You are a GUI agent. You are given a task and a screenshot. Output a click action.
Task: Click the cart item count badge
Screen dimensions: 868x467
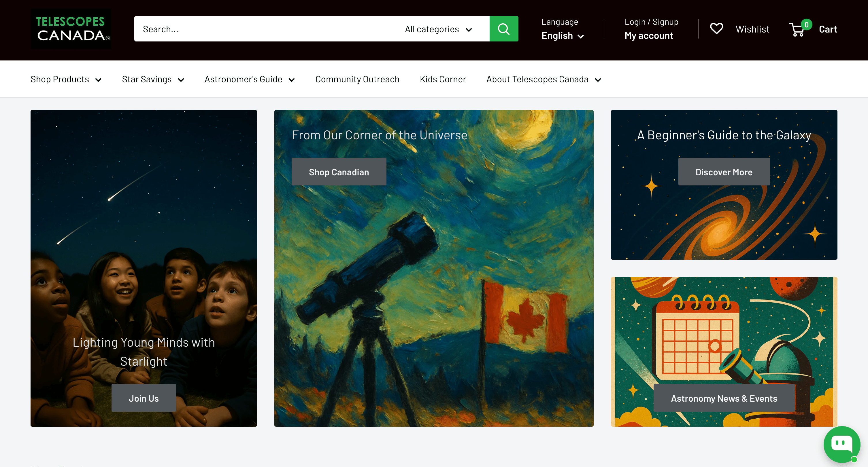pyautogui.click(x=806, y=24)
